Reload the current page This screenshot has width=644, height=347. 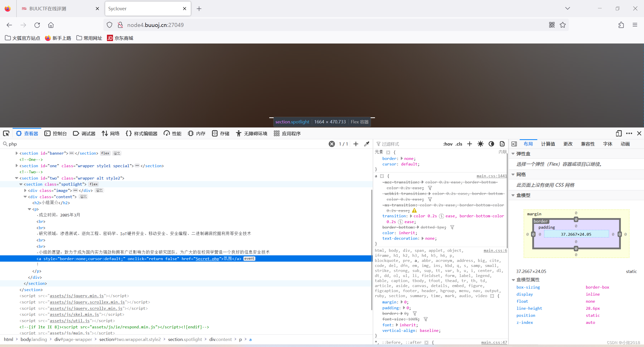coord(37,25)
